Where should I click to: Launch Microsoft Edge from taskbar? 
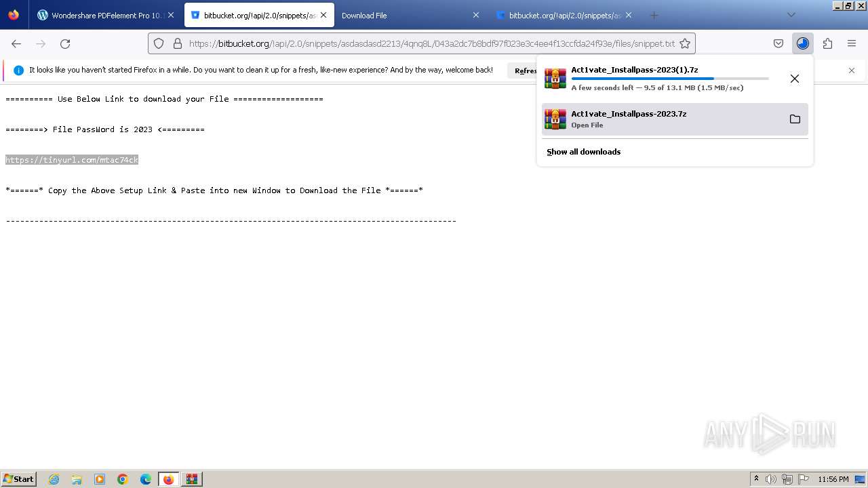pyautogui.click(x=146, y=479)
